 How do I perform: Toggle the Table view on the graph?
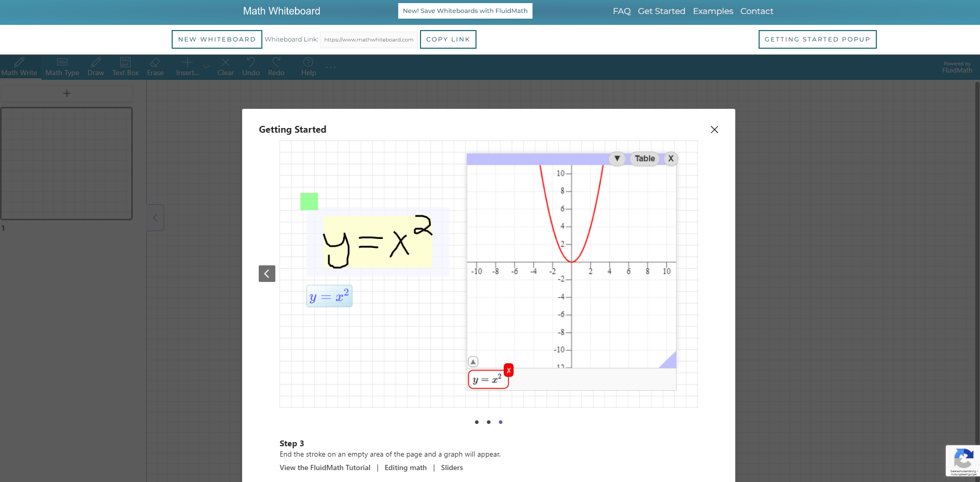[644, 159]
